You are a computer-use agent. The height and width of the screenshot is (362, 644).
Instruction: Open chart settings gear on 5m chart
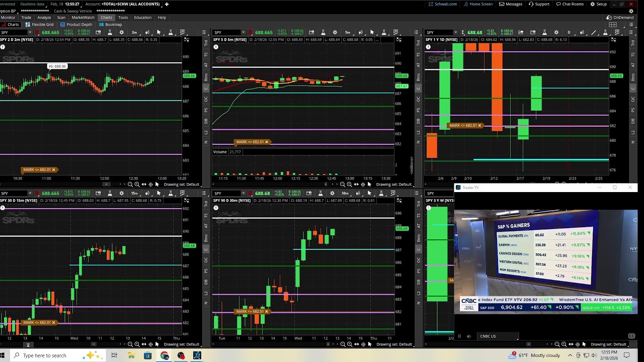[335, 32]
